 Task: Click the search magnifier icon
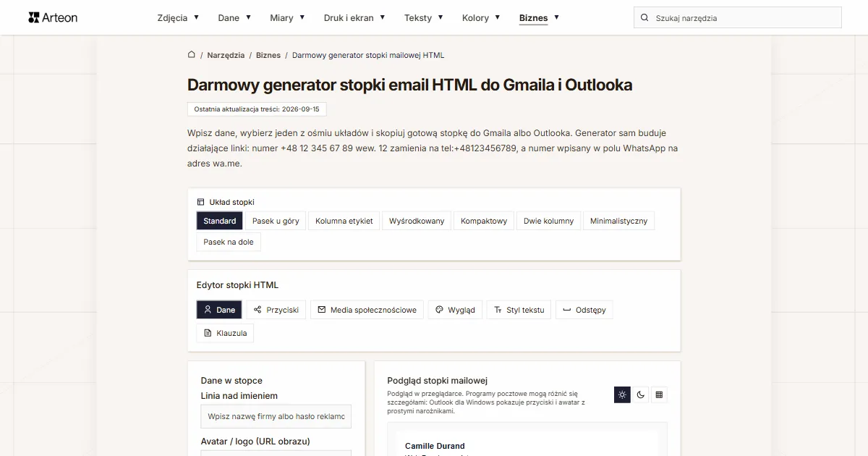click(644, 17)
